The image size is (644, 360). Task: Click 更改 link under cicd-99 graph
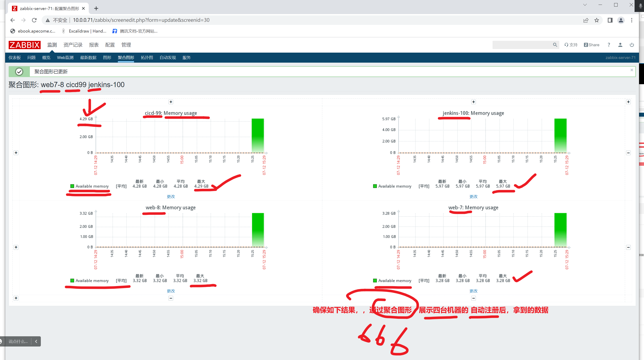click(x=171, y=196)
